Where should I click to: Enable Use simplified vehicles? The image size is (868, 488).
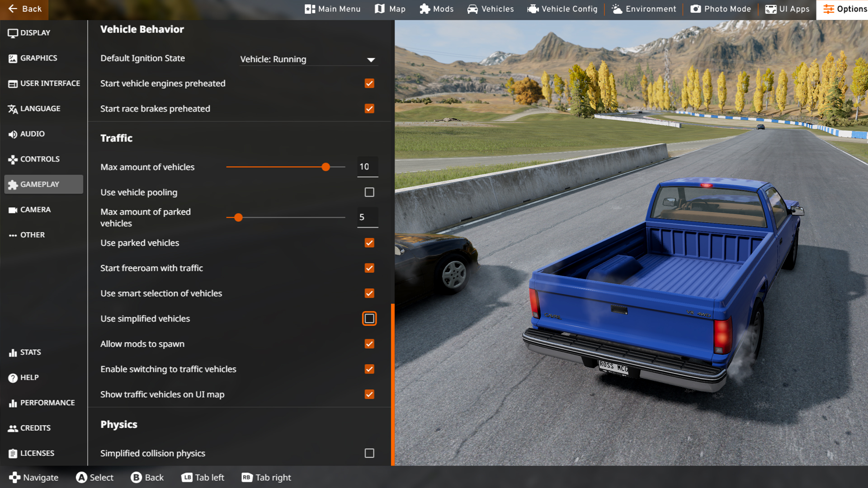[369, 319]
